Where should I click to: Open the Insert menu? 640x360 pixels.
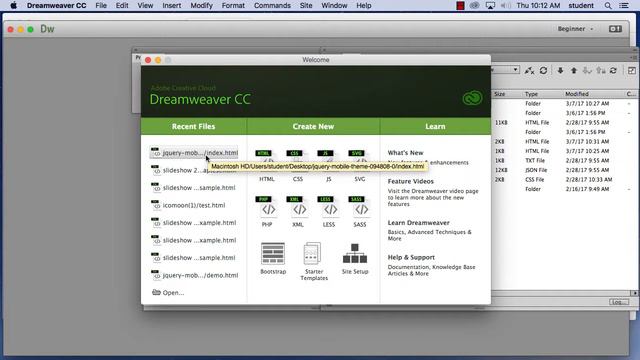(x=171, y=6)
